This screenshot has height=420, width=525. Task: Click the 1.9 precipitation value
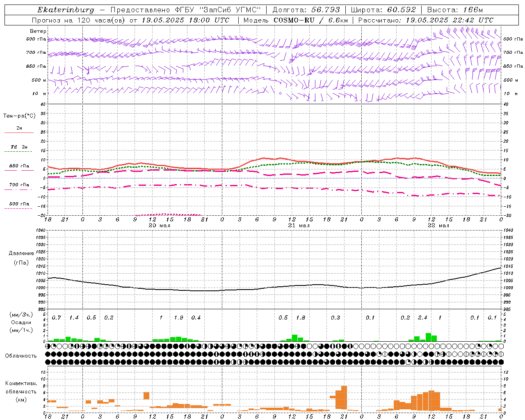coord(178,318)
